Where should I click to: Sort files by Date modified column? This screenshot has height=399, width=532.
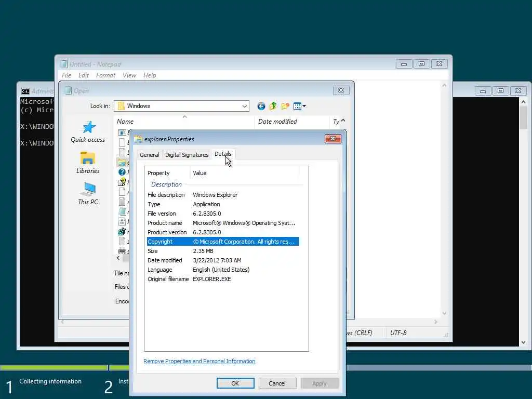292,122
